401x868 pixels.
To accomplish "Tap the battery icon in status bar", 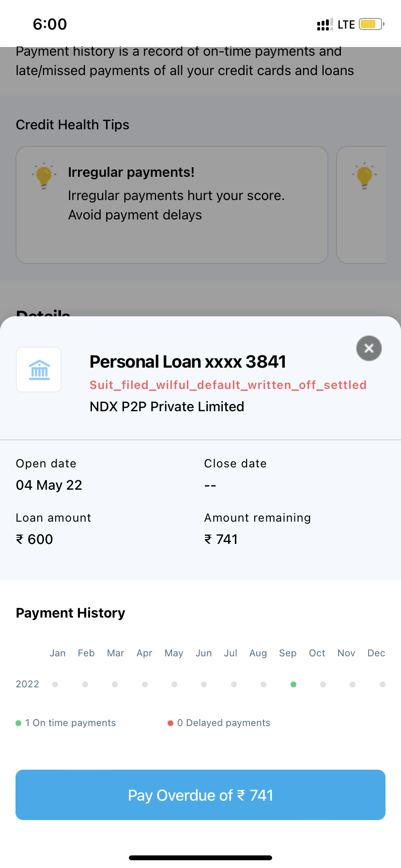I will tap(371, 24).
